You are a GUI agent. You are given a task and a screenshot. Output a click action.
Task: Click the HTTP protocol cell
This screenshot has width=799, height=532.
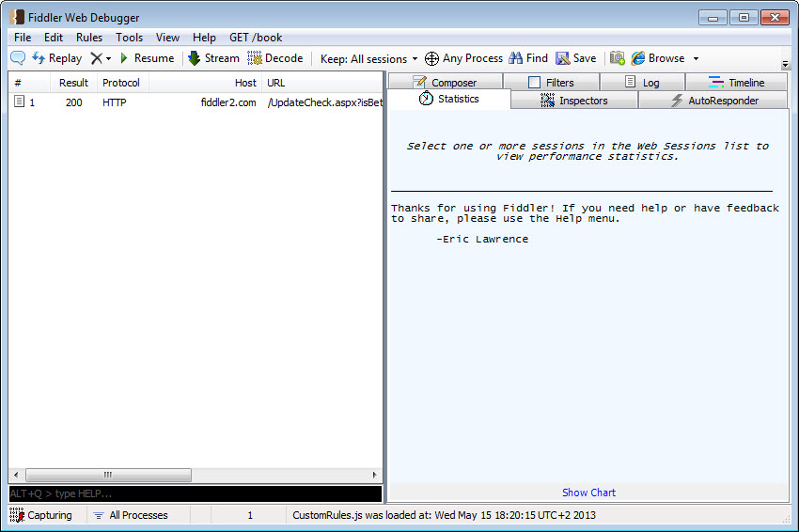[114, 102]
